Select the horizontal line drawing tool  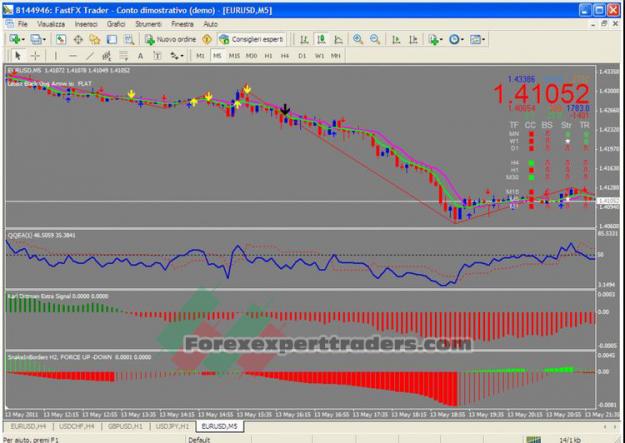pos(73,55)
